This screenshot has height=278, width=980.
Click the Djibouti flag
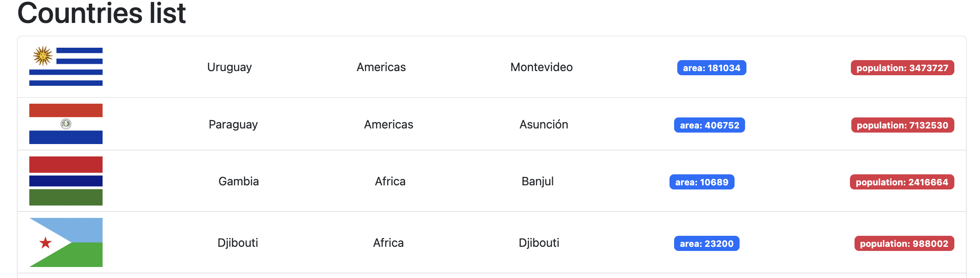coord(66,242)
